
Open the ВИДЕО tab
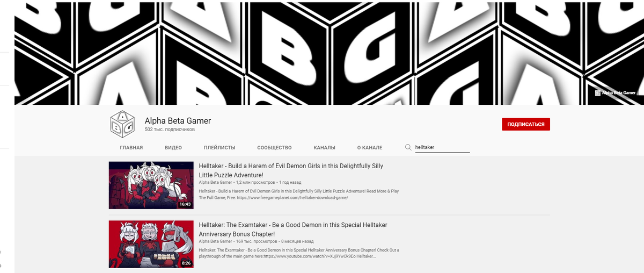click(173, 148)
